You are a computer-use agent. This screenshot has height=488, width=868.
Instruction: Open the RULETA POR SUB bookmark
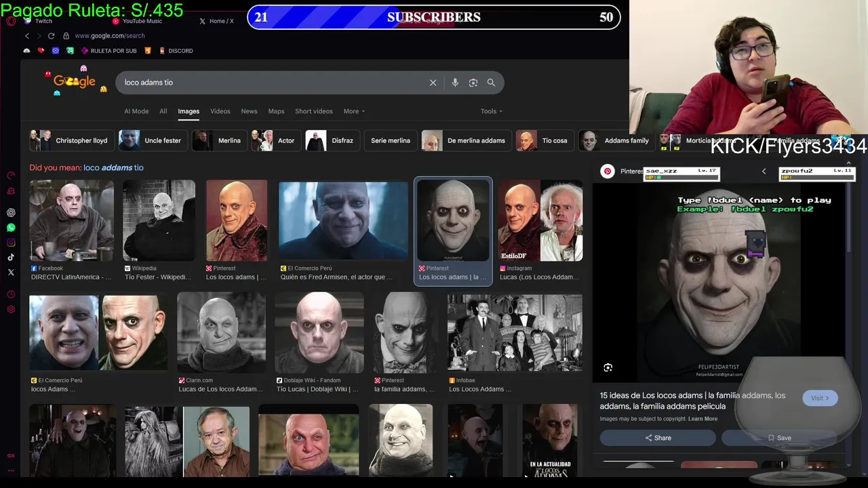click(108, 51)
